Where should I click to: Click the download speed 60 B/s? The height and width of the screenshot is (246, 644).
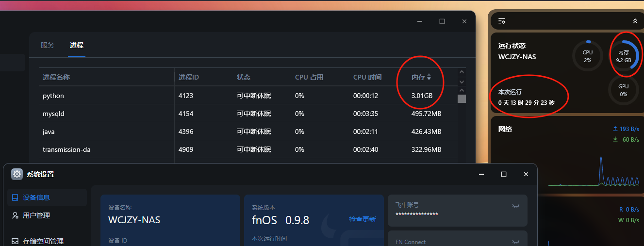pos(625,140)
